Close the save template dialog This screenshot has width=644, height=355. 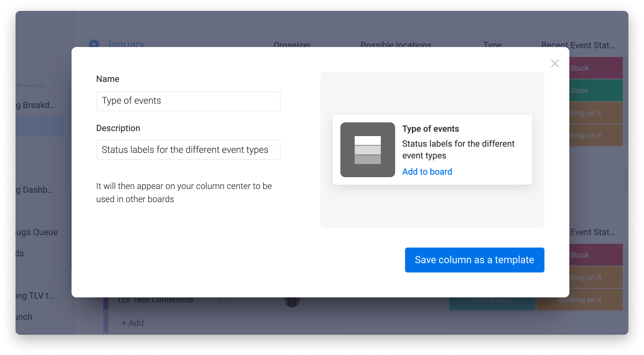(555, 64)
